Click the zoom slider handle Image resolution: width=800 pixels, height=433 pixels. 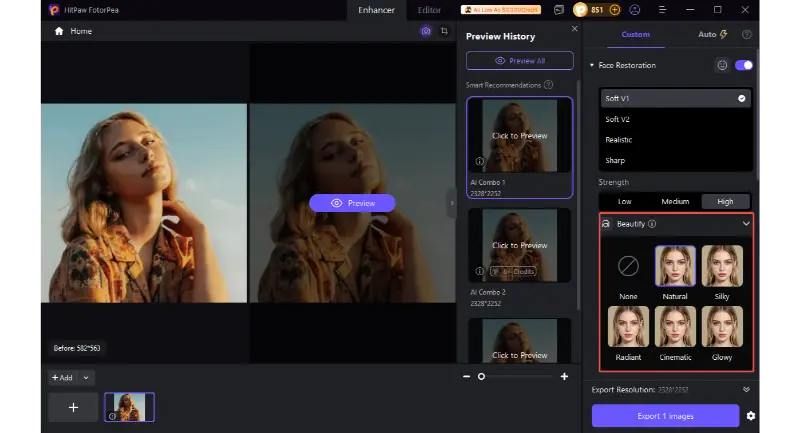[x=481, y=376]
